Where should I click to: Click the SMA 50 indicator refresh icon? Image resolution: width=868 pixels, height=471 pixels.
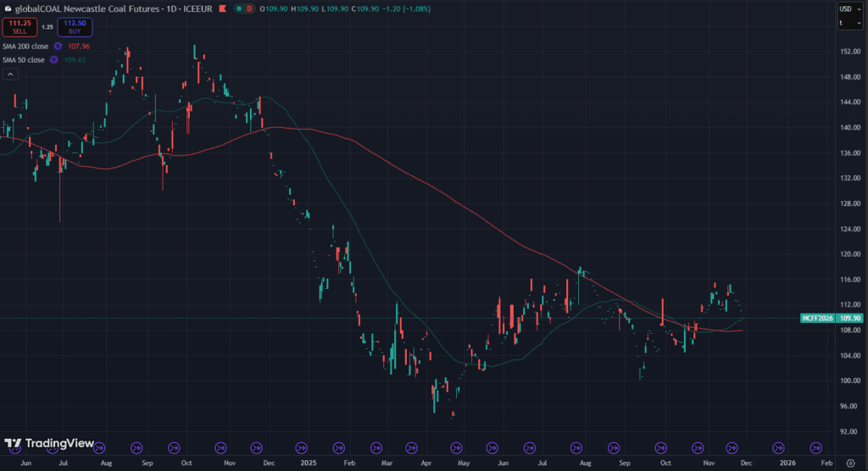pyautogui.click(x=53, y=59)
